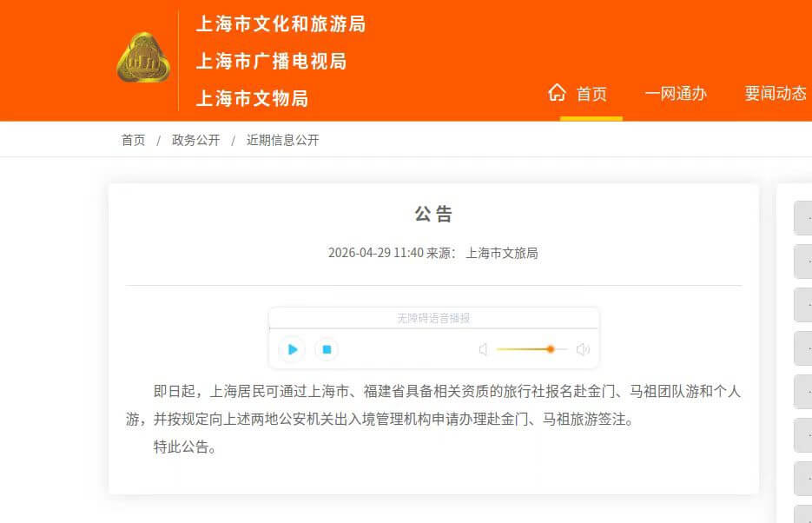Click the 上海市广播电视局 header title
This screenshot has width=812, height=523.
point(271,61)
